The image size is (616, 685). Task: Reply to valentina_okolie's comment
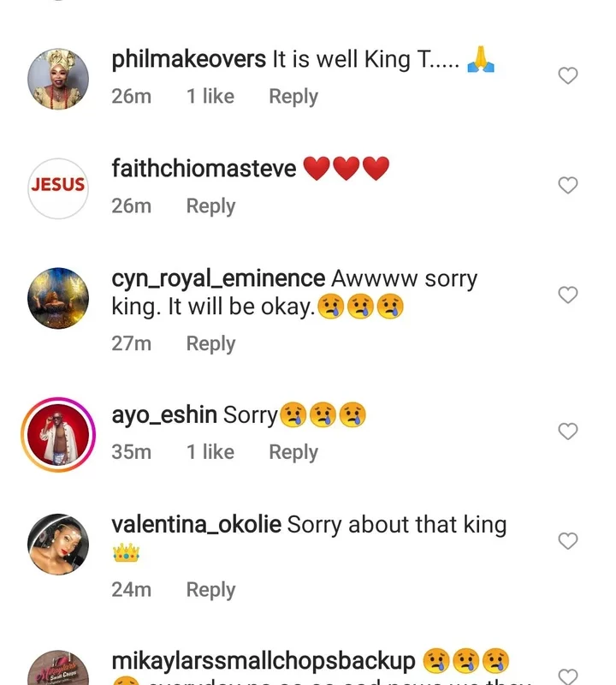(210, 590)
